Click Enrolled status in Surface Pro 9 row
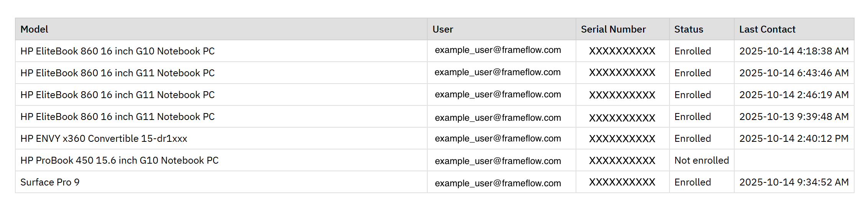The height and width of the screenshot is (197, 868). pyautogui.click(x=692, y=182)
